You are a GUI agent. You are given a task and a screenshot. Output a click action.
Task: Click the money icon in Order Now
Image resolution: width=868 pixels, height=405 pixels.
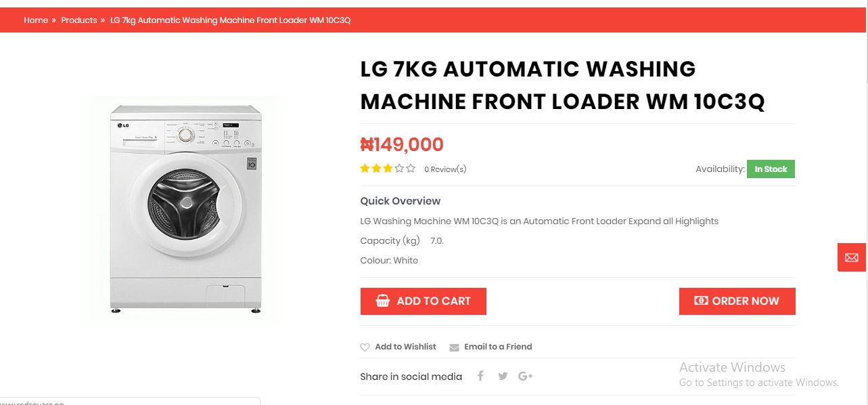(x=701, y=301)
